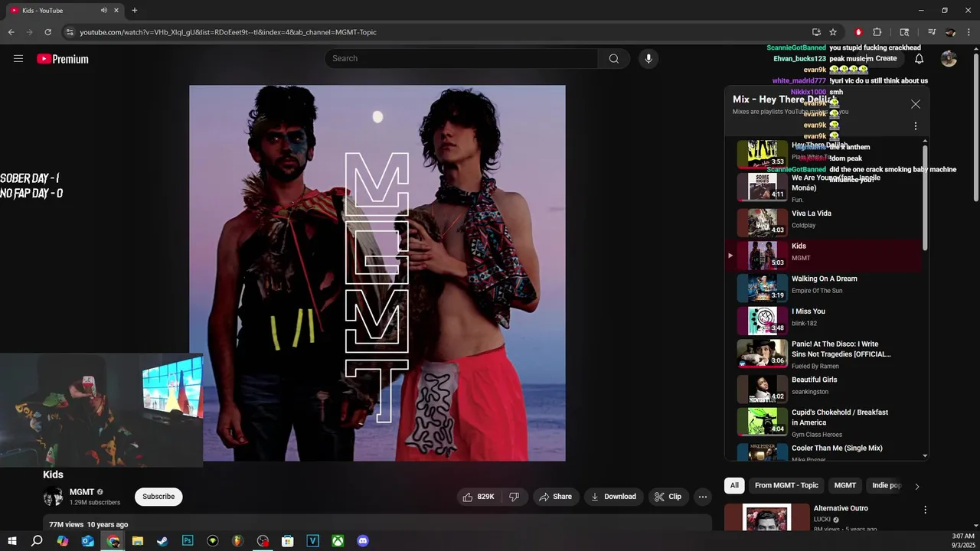Play Cupid's Chokehold playlist item
The image size is (980, 551).
[825, 422]
